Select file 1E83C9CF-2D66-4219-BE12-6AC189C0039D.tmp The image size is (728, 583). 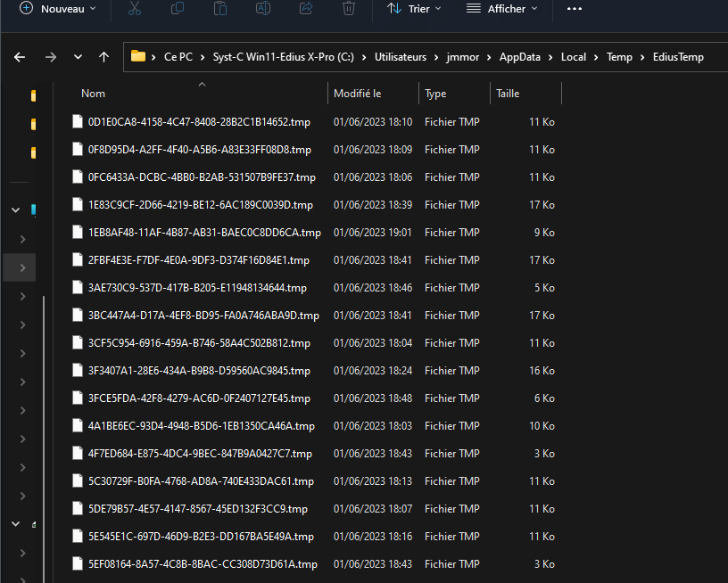[x=201, y=205]
